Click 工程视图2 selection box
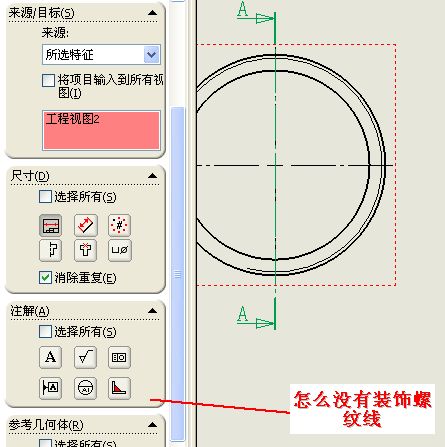 (x=101, y=130)
